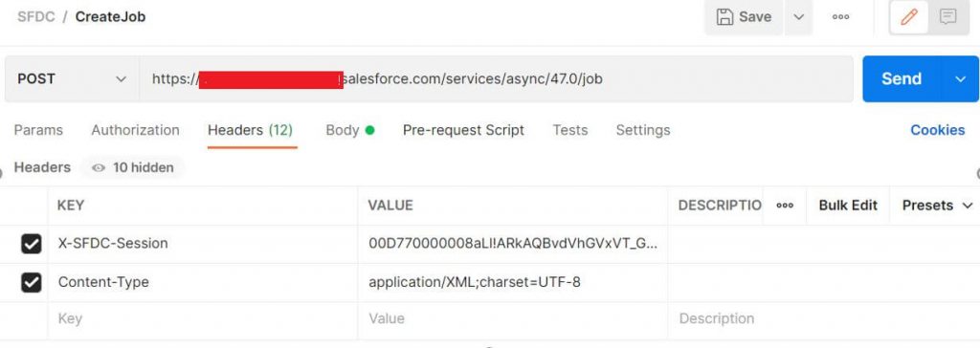Show the 10 hidden headers eye icon
The width and height of the screenshot is (980, 348).
(99, 167)
